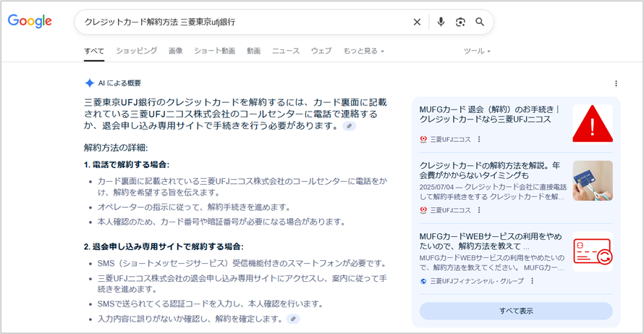This screenshot has height=334, width=644.
Task: Open red warning triangle thumbnail
Action: coord(592,124)
